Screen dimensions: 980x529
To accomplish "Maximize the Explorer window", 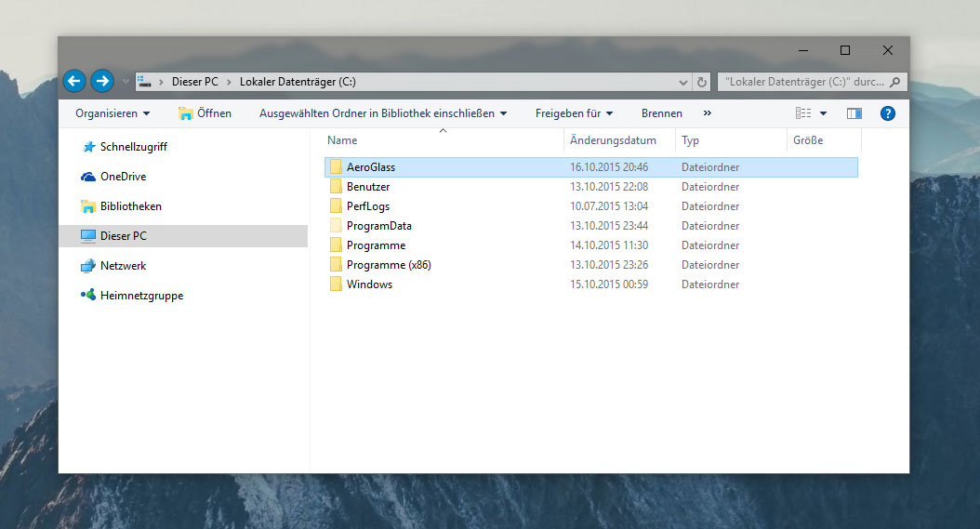I will [845, 50].
